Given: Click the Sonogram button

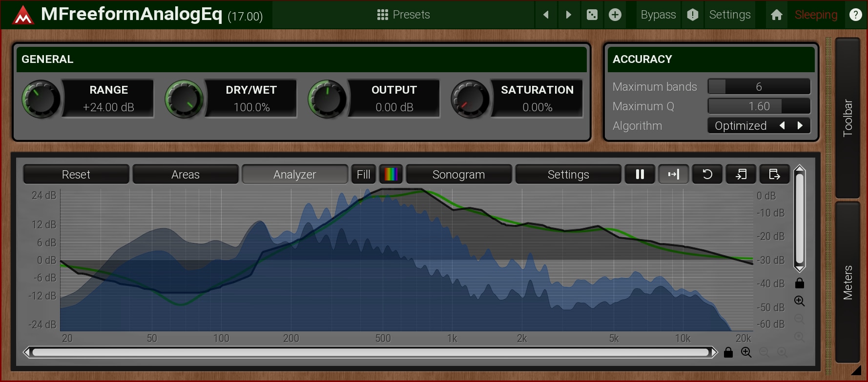Looking at the screenshot, I should click(x=458, y=174).
